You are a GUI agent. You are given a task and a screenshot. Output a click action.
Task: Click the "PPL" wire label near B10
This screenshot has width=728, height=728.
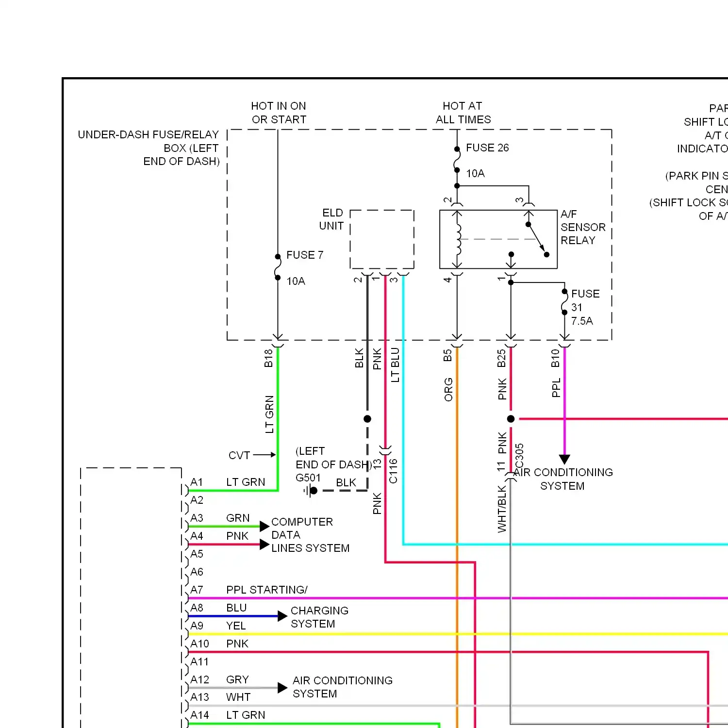click(x=556, y=388)
